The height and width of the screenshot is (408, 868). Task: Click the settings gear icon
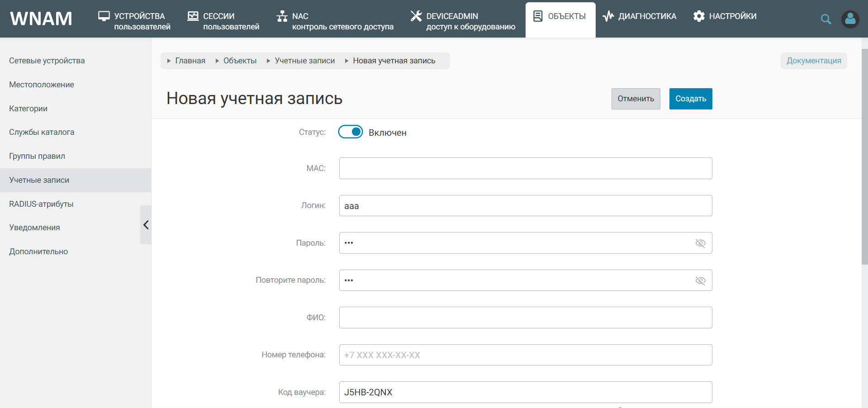[699, 16]
